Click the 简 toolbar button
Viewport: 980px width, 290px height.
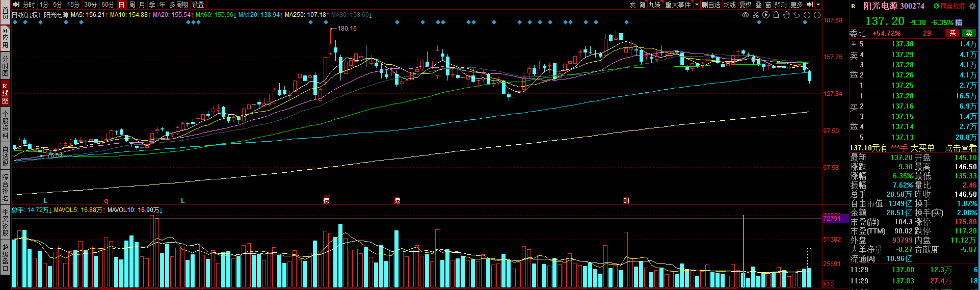tap(643, 5)
